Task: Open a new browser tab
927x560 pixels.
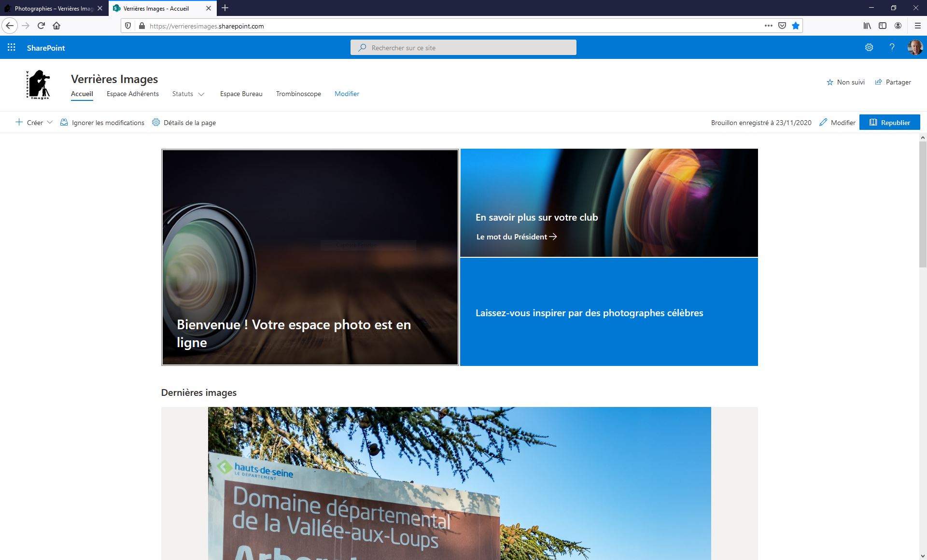Action: coord(225,8)
